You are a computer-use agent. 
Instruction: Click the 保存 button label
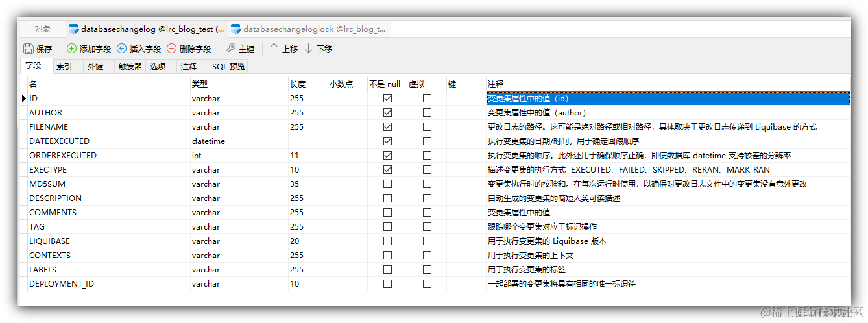click(44, 49)
